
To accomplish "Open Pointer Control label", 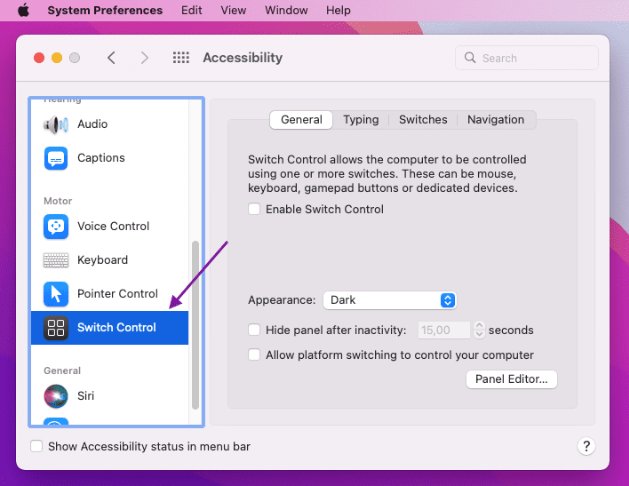I will [117, 294].
